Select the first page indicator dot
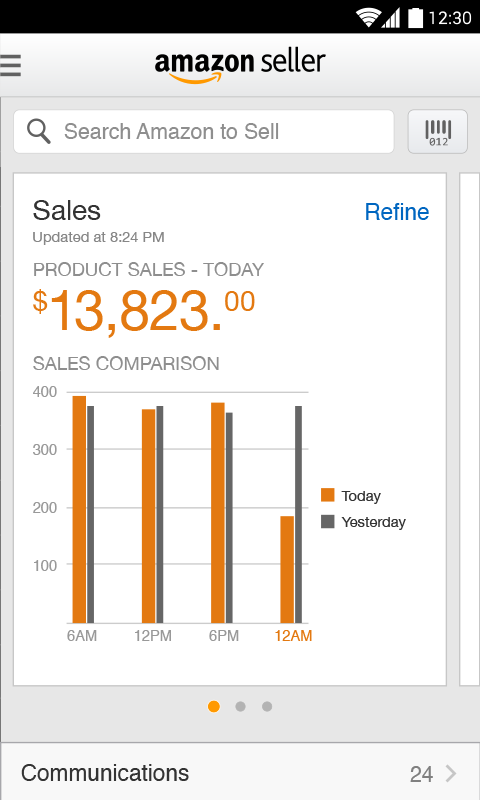 point(214,707)
